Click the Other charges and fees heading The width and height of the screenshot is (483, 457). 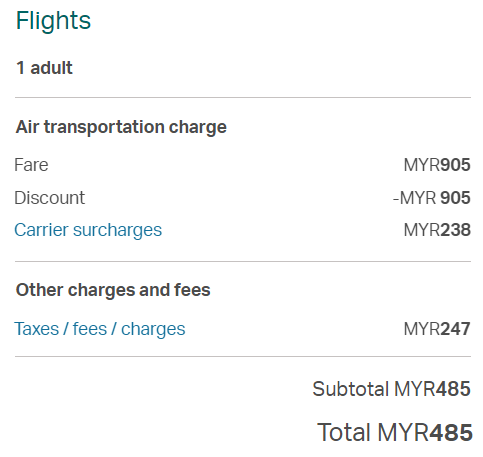113,290
